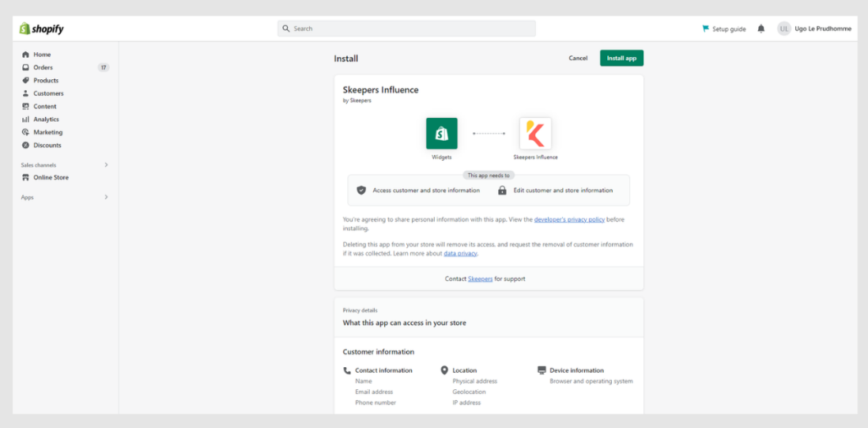Viewport: 868px width, 428px height.
Task: Click the green Shopify Widgets icon
Action: click(x=441, y=134)
